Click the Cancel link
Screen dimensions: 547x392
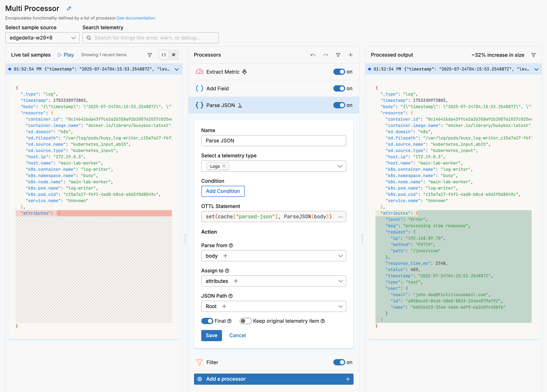(x=237, y=336)
